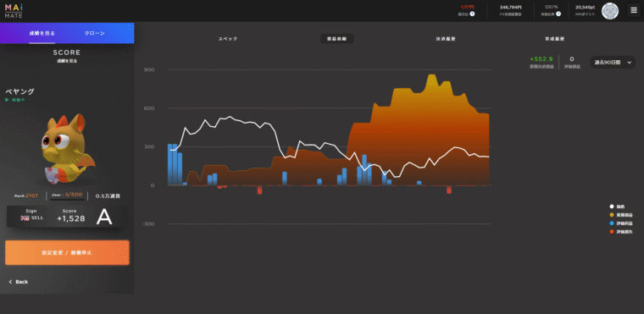Viewport: 644px width, 314px height.
Task: Click the 1267% margin ratio value
Action: (x=551, y=8)
